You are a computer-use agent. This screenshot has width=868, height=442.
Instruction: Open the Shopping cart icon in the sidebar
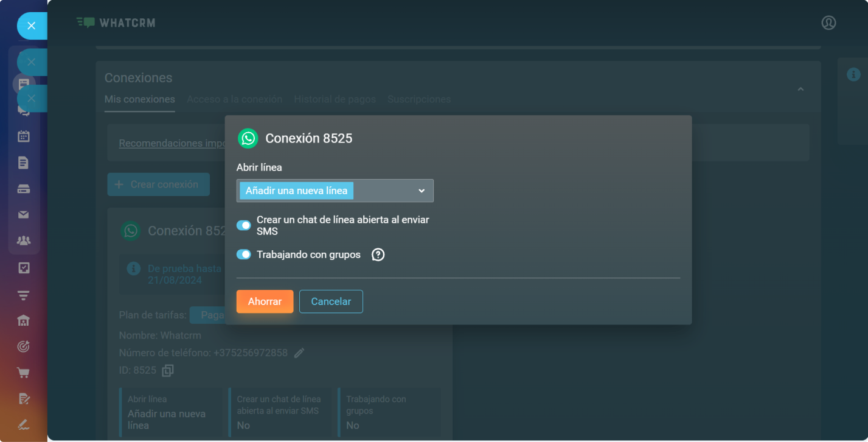pos(24,373)
